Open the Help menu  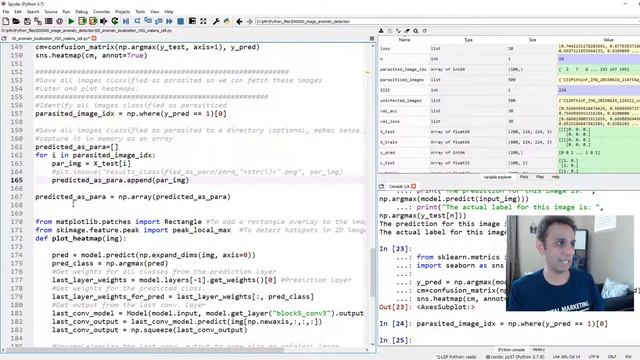169,12
